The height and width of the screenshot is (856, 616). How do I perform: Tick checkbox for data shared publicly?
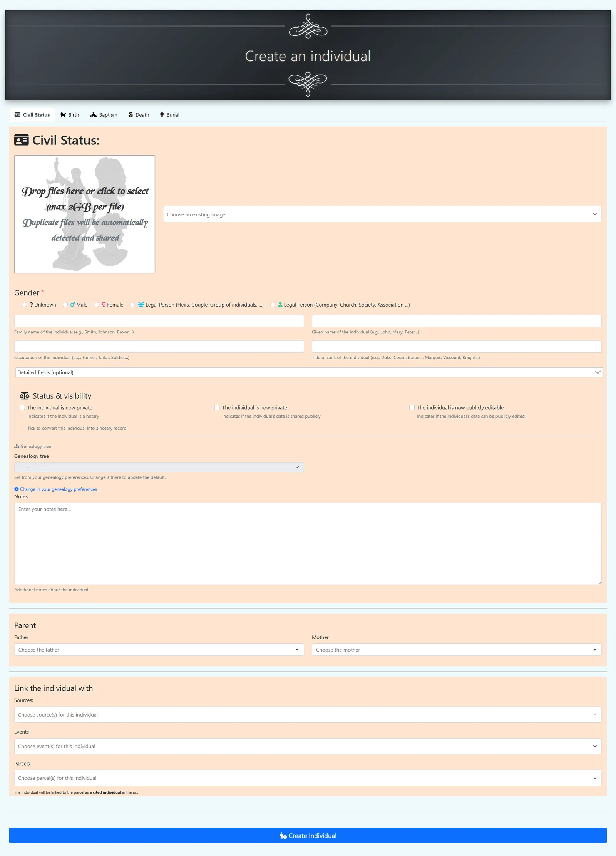pyautogui.click(x=217, y=407)
